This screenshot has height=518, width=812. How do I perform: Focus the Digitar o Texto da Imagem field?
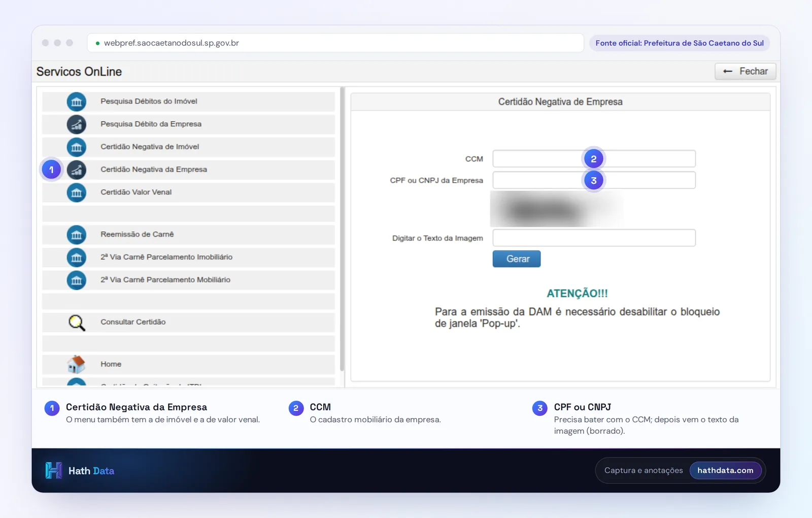(x=594, y=238)
